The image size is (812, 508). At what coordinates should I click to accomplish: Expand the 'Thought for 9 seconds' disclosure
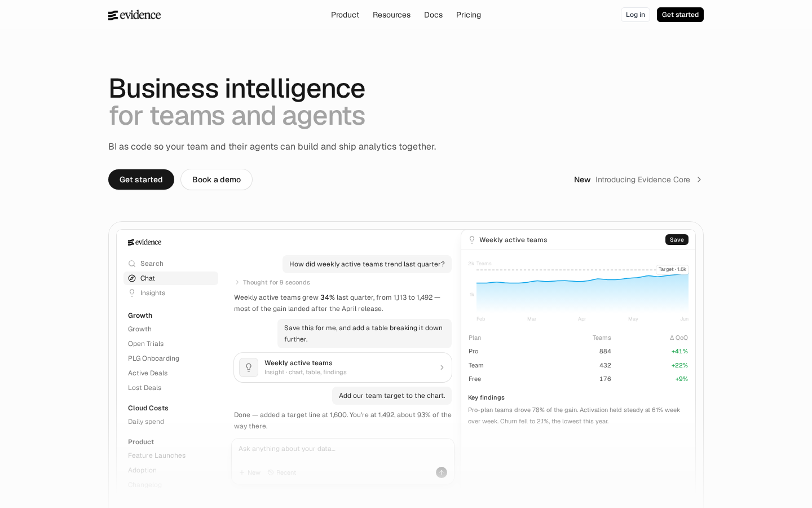click(x=272, y=282)
